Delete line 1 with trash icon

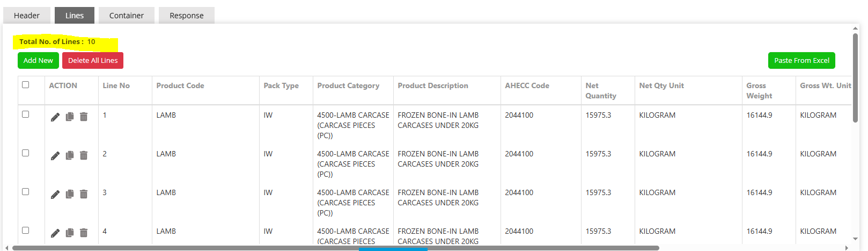coord(84,117)
